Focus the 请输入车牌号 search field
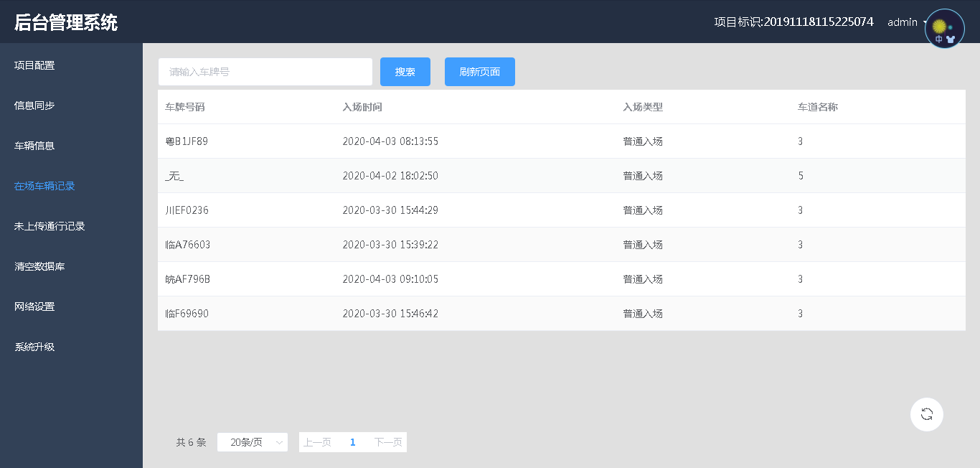Viewport: 980px width, 468px height. 265,72
